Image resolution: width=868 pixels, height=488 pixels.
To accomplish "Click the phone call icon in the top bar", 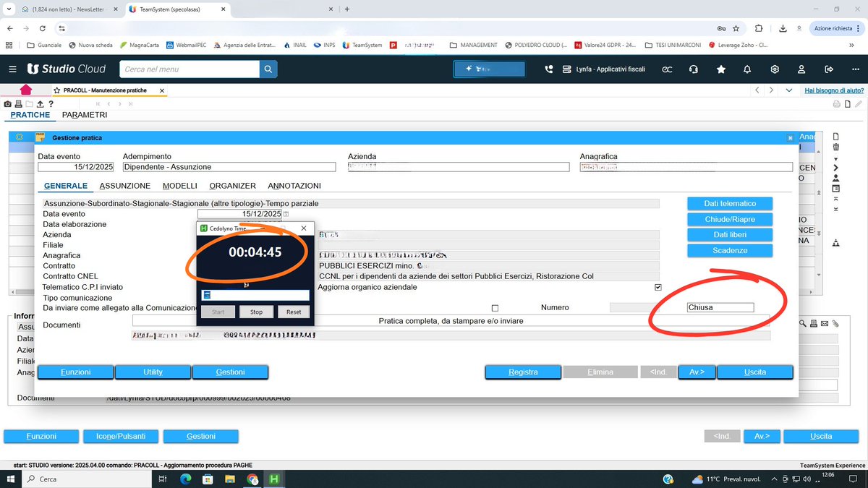I will pyautogui.click(x=549, y=69).
